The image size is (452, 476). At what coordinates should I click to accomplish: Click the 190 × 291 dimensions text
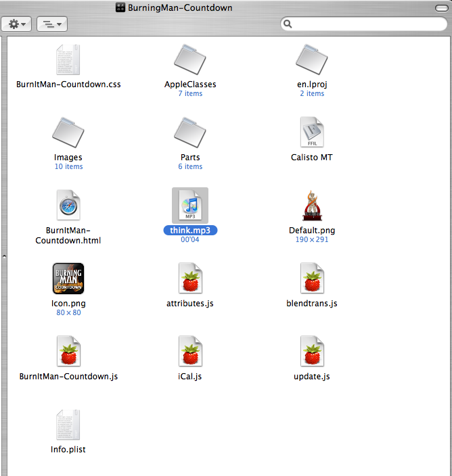[312, 239]
